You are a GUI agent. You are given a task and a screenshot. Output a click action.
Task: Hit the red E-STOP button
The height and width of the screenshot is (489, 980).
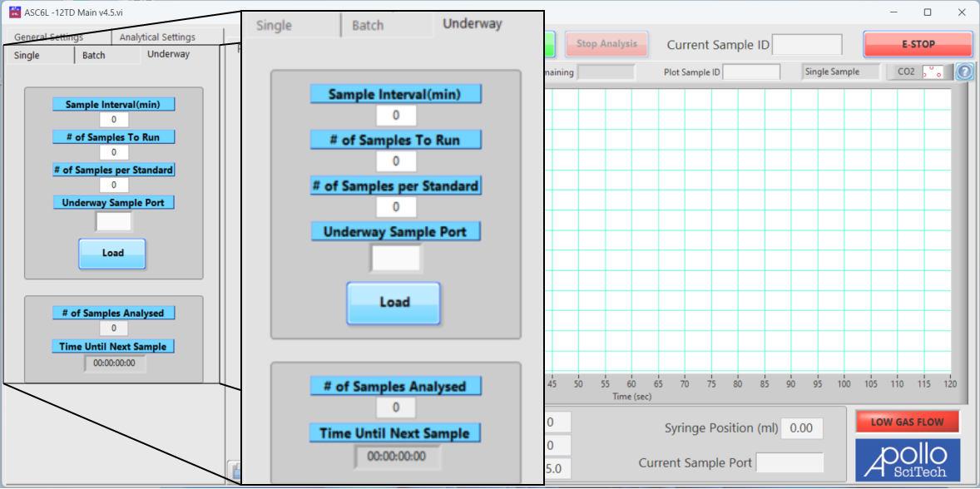click(x=918, y=44)
